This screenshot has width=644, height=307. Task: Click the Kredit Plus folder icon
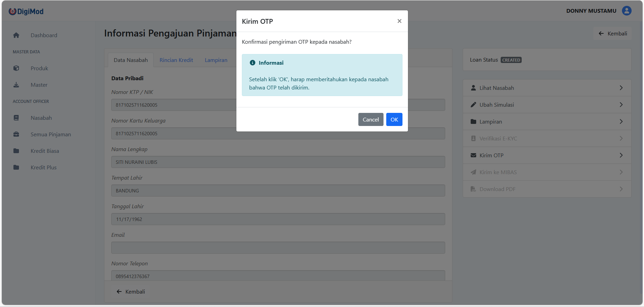pos(16,167)
